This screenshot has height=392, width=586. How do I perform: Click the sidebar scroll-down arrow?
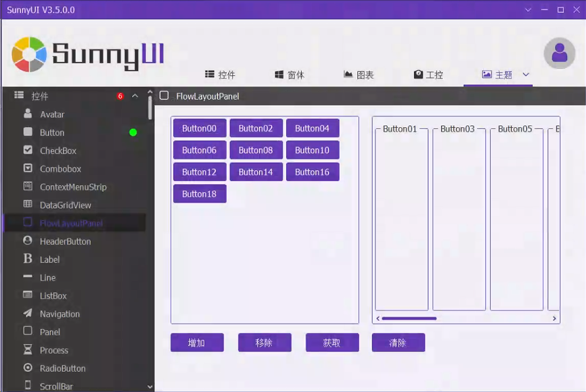pos(150,387)
